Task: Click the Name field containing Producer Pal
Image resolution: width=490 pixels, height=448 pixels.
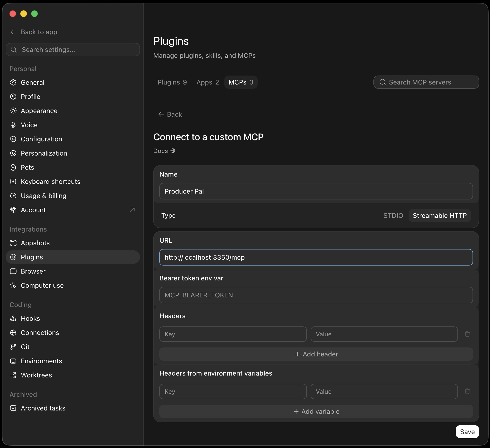Action: [316, 191]
